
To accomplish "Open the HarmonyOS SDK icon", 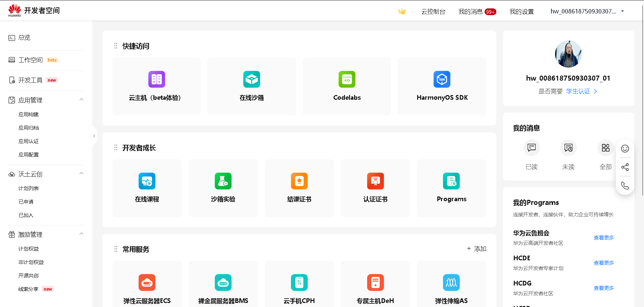I will pyautogui.click(x=442, y=86).
